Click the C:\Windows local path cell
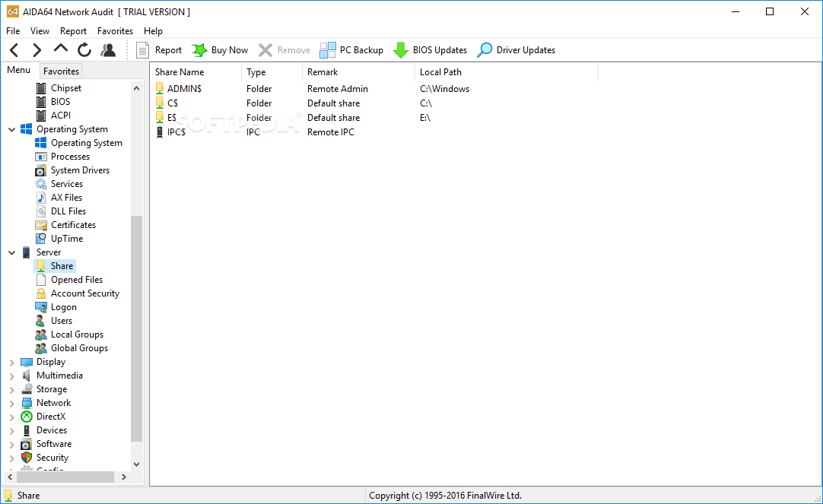Viewport: 823px width, 504px height. [444, 89]
